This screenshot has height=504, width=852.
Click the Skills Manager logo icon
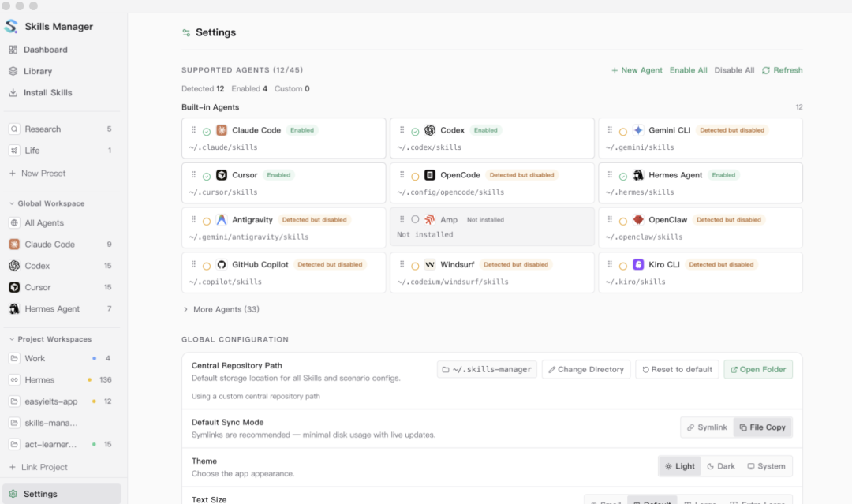tap(11, 26)
